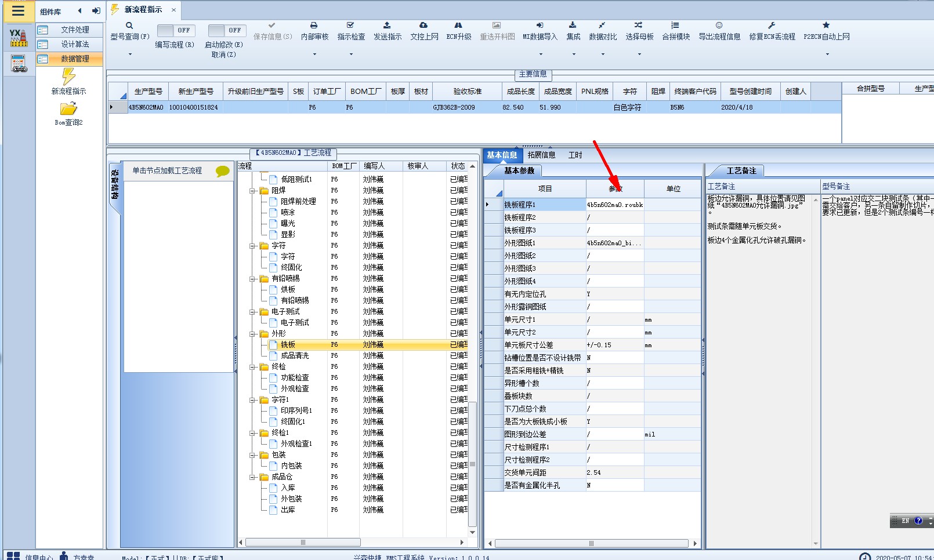Select the 电子测试 child tree node
Viewport: 934px width, 560px height.
(295, 322)
